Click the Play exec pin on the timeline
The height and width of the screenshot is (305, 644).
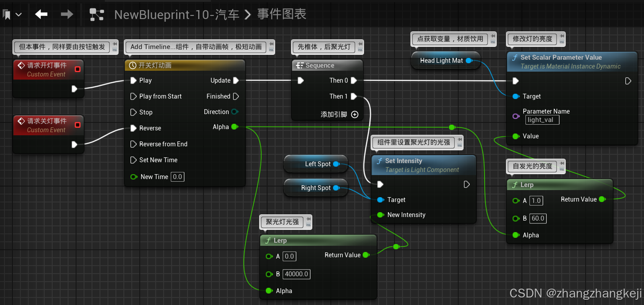(134, 80)
